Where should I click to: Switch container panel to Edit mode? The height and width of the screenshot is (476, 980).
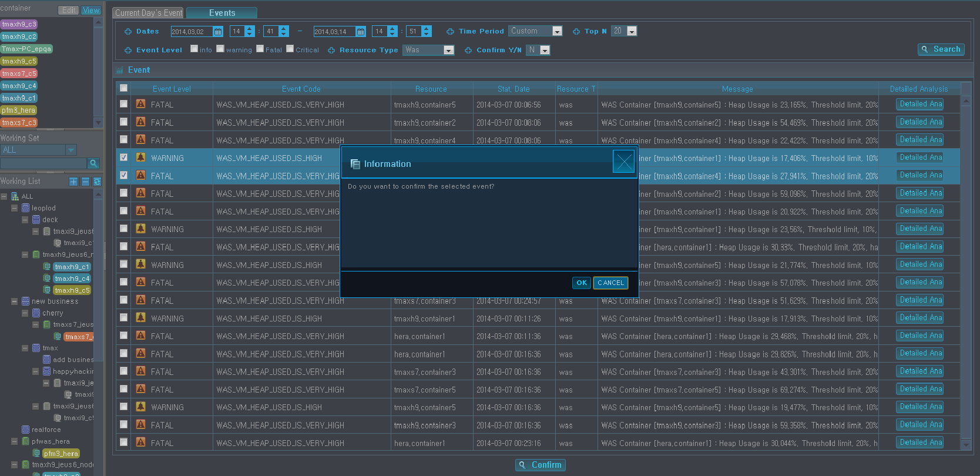[x=69, y=11]
